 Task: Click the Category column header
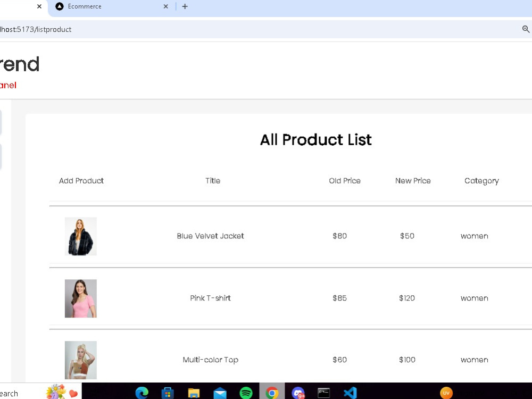pos(481,181)
